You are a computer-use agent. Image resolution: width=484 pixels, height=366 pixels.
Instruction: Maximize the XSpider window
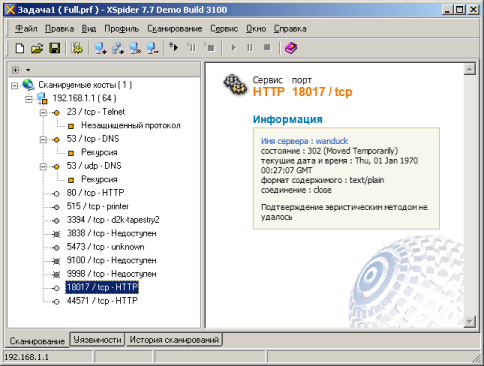(x=460, y=9)
